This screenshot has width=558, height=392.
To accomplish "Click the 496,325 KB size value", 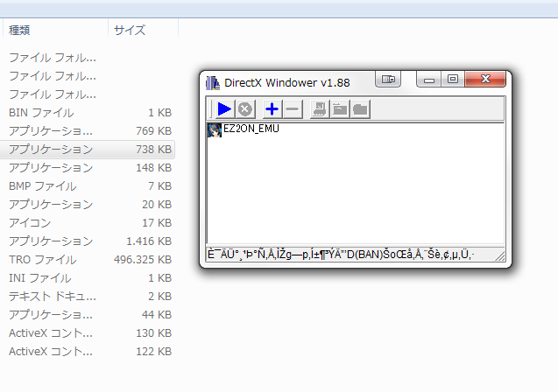I will (143, 260).
